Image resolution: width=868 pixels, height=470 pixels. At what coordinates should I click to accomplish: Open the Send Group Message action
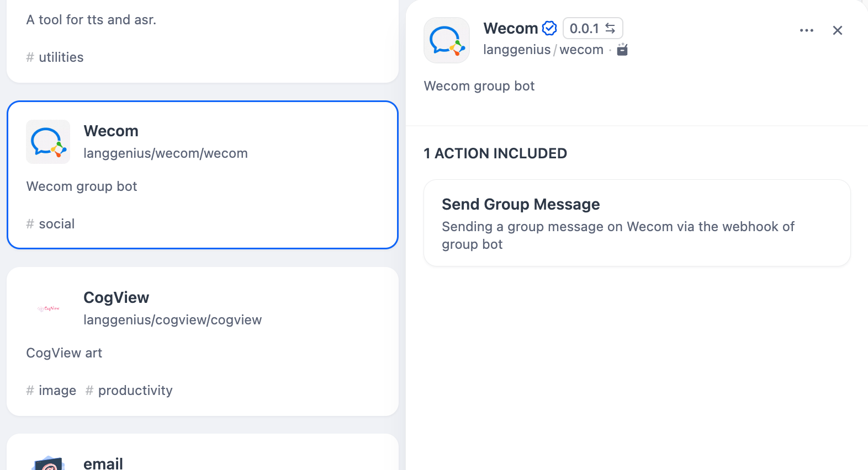click(637, 223)
